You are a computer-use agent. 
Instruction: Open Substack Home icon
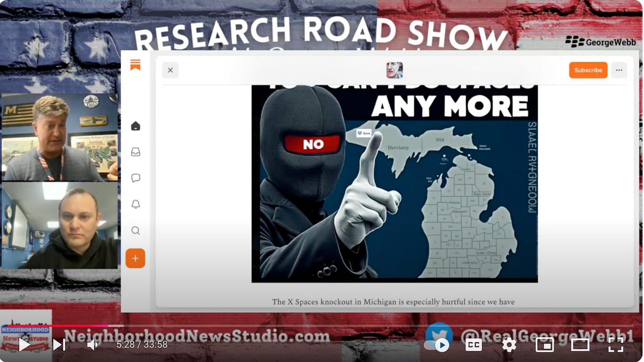(x=135, y=126)
